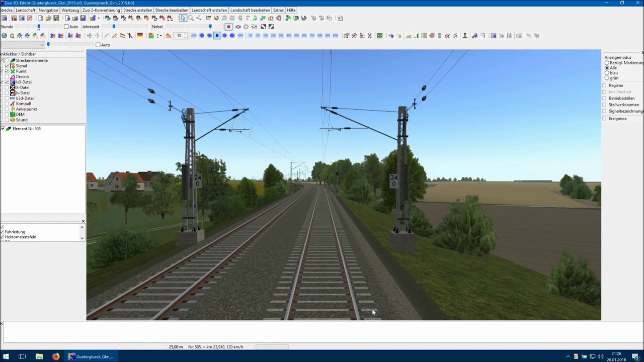Open the dropdown arrow beside the blue folder icon
Image resolution: width=644 pixels, height=362 pixels.
point(99,18)
